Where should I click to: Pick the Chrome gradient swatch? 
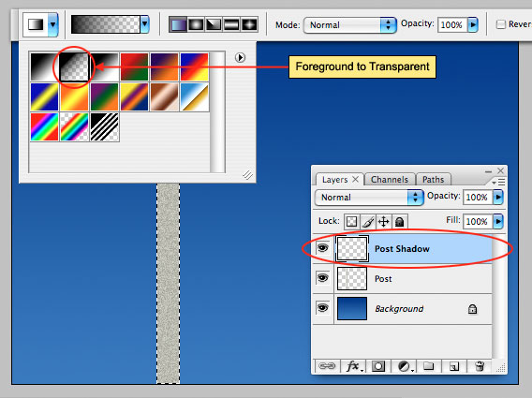point(195,97)
